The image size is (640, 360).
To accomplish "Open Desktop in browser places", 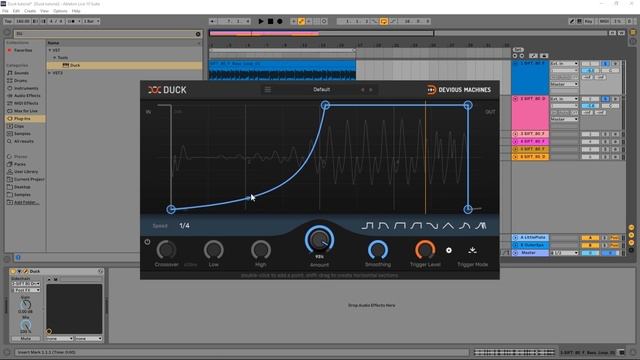I will (22, 187).
